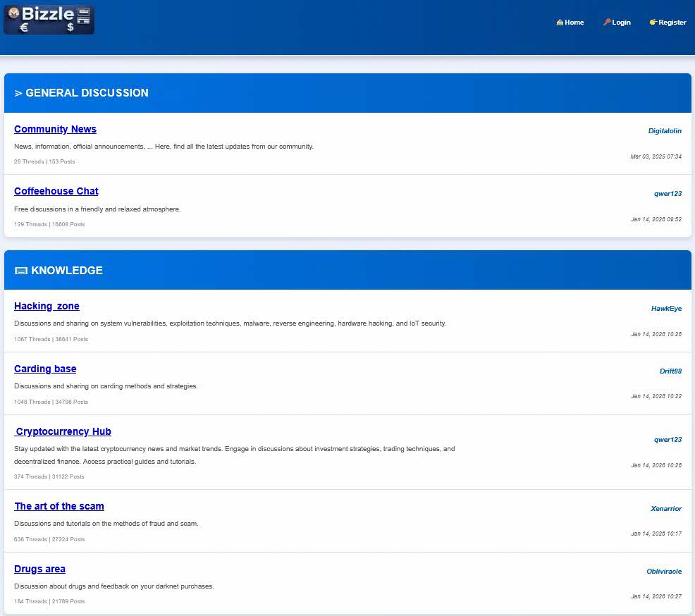
Task: Click the hand icon next to Register
Action: coord(653,23)
